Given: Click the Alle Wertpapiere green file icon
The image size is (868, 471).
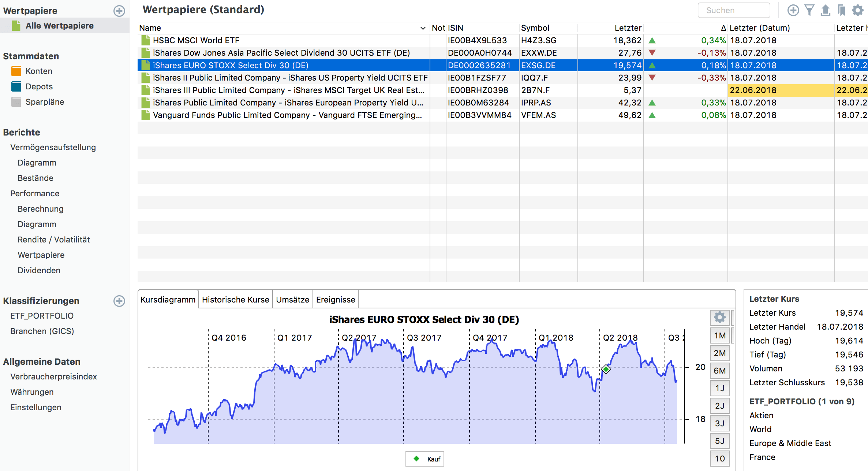Looking at the screenshot, I should point(16,26).
